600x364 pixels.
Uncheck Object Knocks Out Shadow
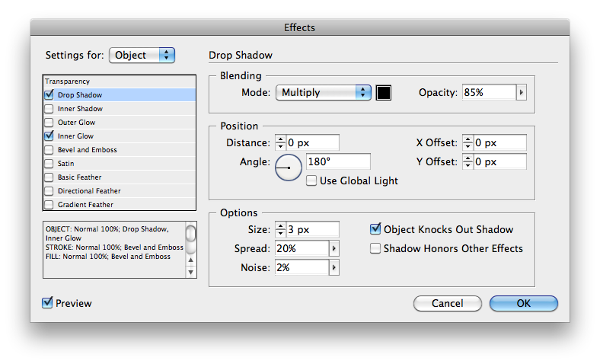[x=375, y=229]
